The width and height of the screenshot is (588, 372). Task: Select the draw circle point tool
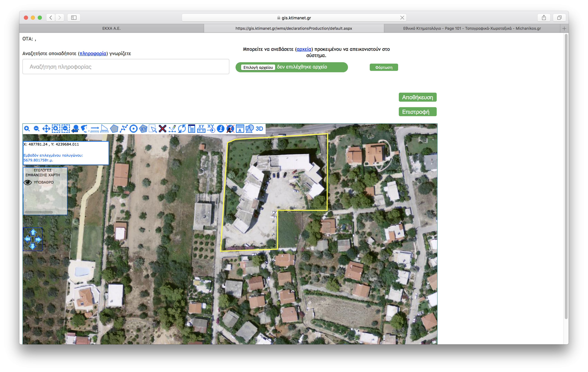pos(133,129)
